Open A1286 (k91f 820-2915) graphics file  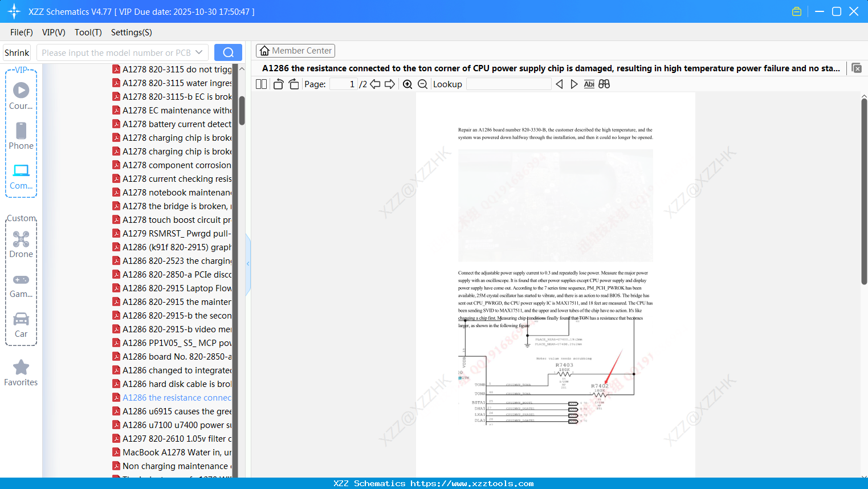click(x=172, y=247)
